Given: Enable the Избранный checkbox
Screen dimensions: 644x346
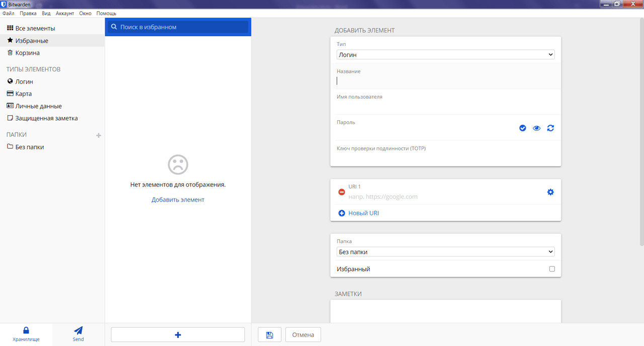Looking at the screenshot, I should coord(552,269).
